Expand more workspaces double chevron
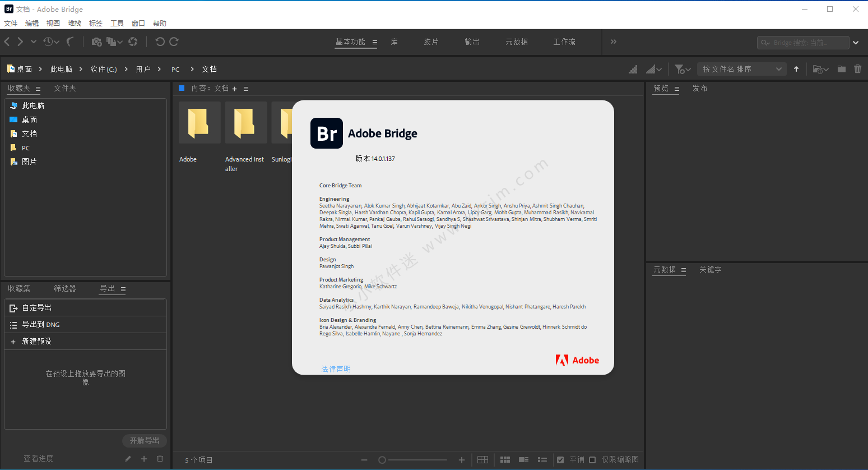This screenshot has width=868, height=470. pos(614,42)
